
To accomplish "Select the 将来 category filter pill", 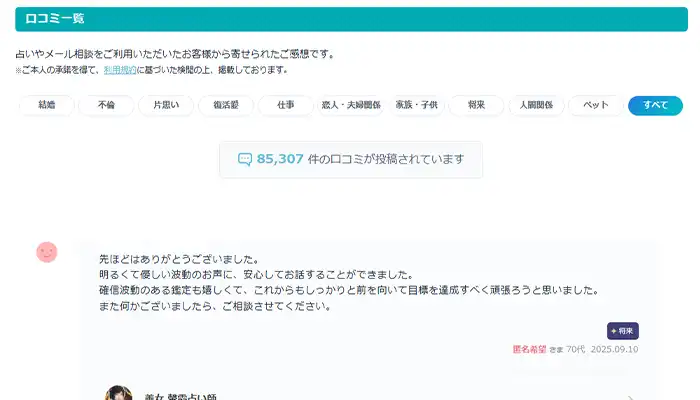I will (x=475, y=105).
